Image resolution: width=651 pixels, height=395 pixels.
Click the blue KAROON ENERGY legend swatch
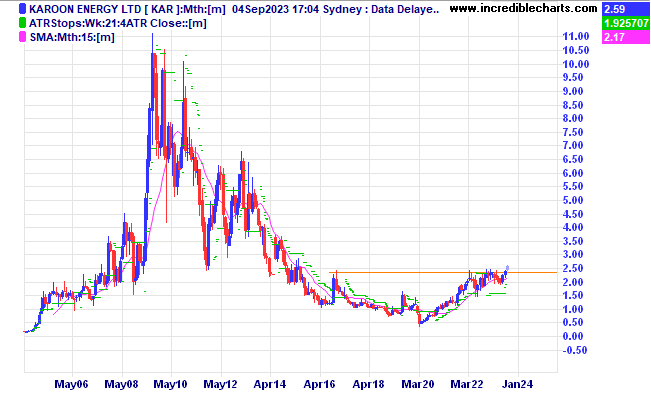coord(23,9)
